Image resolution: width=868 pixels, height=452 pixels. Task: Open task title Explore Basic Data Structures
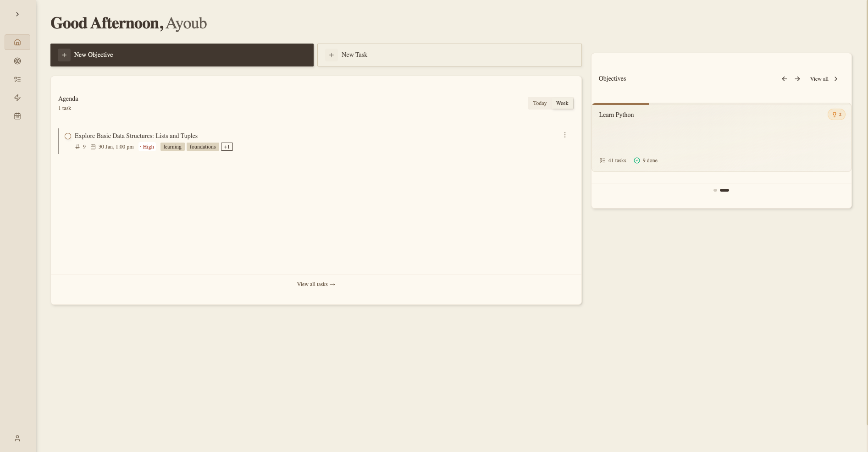pyautogui.click(x=136, y=136)
